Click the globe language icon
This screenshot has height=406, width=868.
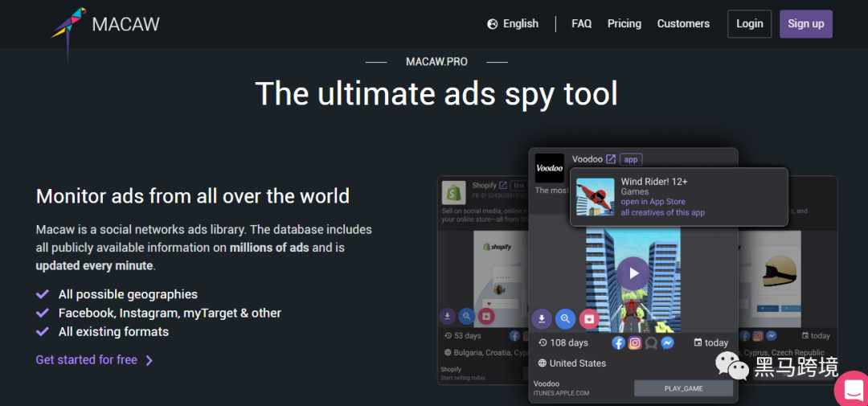click(x=492, y=24)
